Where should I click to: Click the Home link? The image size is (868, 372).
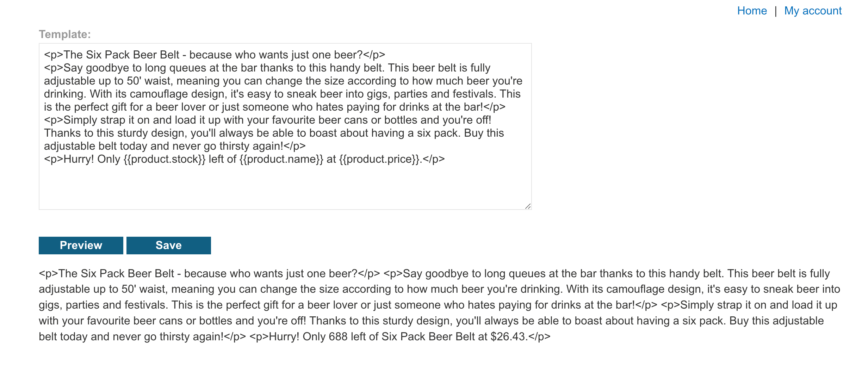tap(752, 11)
